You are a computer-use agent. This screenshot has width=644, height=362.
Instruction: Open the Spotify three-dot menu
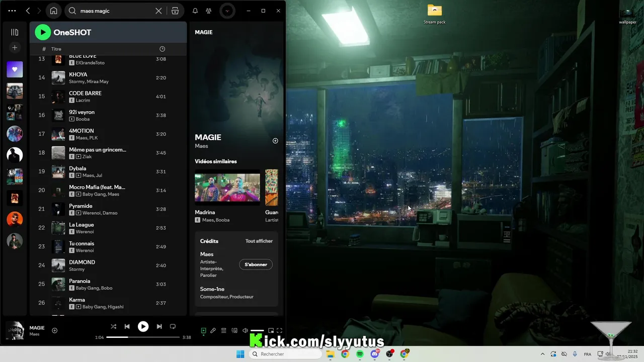pyautogui.click(x=12, y=11)
